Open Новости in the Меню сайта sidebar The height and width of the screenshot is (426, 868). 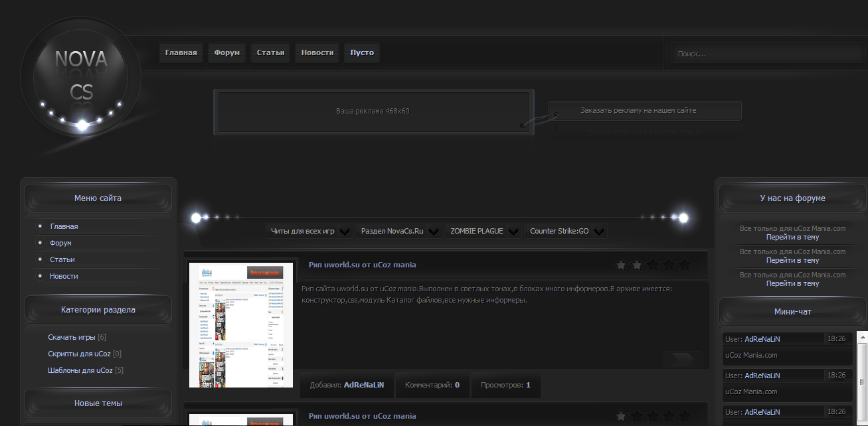point(64,276)
